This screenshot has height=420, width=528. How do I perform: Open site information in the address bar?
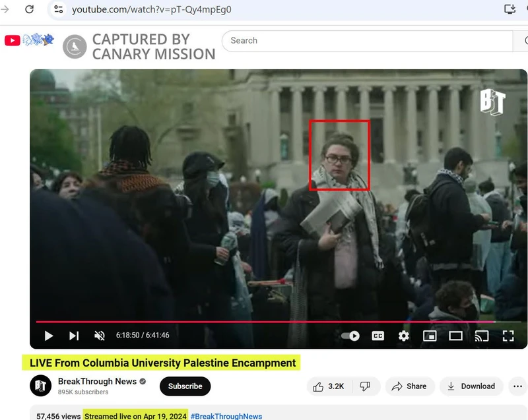(58, 9)
